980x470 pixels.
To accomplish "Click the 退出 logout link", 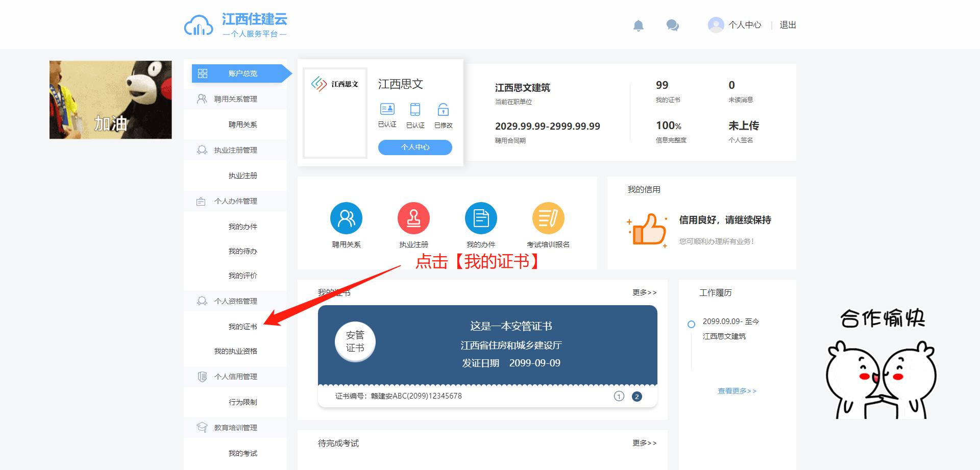I will 788,25.
